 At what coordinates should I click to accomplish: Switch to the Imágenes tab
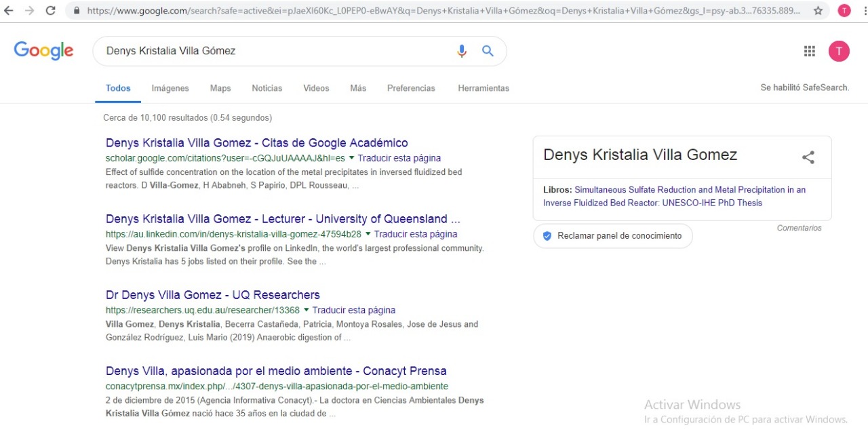coord(170,88)
